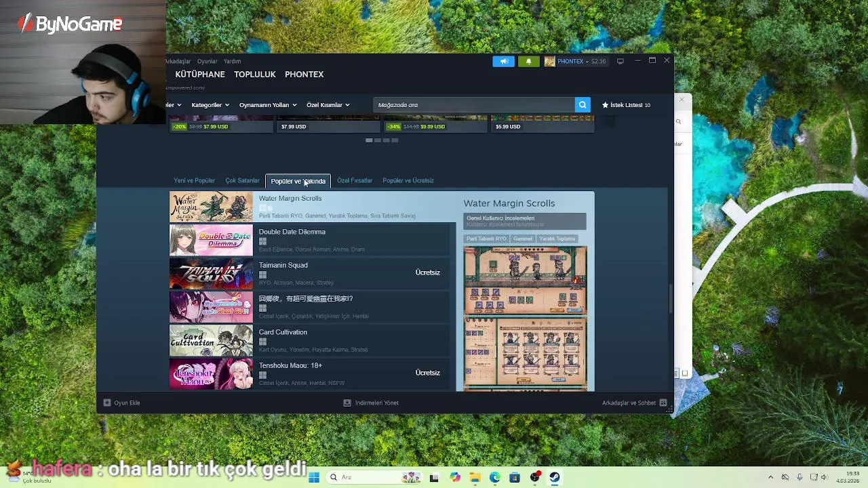
Task: Open Taimanin Squad thumbnail
Action: [x=211, y=274]
